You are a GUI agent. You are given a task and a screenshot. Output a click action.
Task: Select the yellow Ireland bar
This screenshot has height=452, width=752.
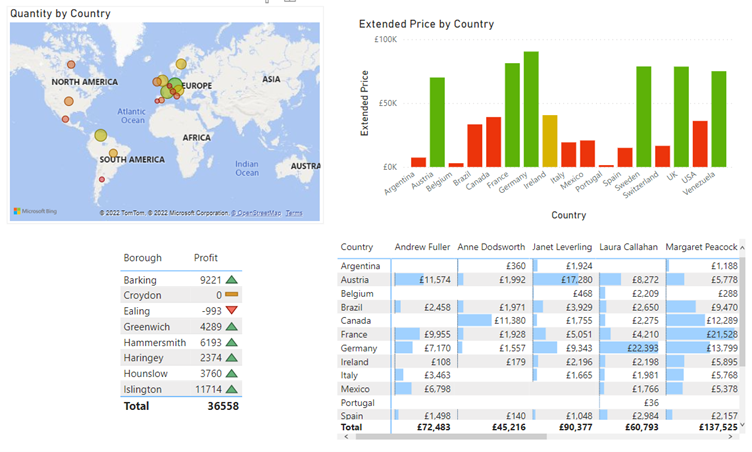pyautogui.click(x=550, y=141)
